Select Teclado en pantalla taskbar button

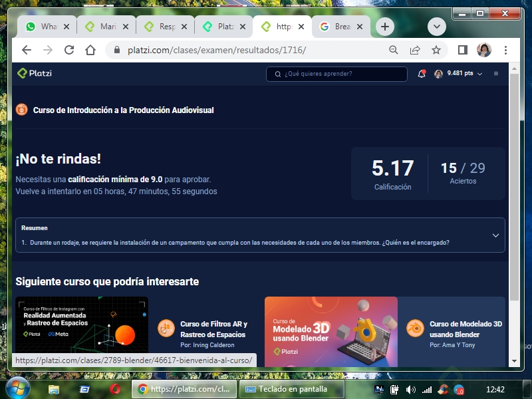tap(292, 389)
